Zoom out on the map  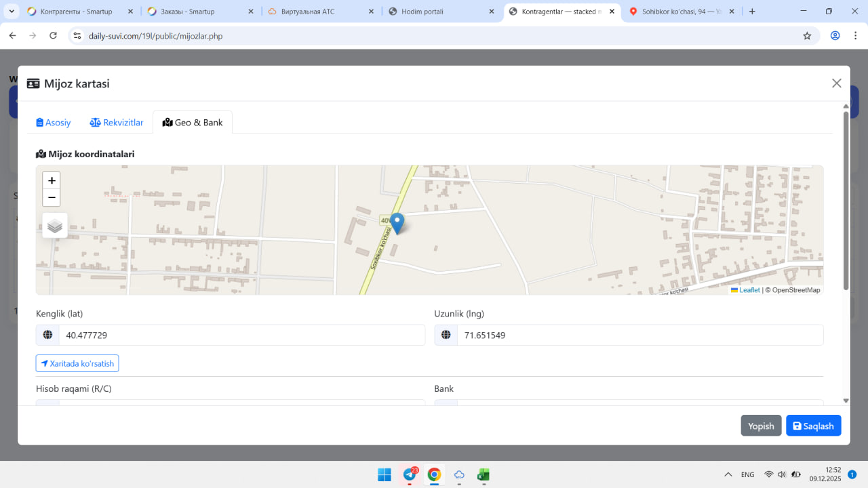pos(52,198)
